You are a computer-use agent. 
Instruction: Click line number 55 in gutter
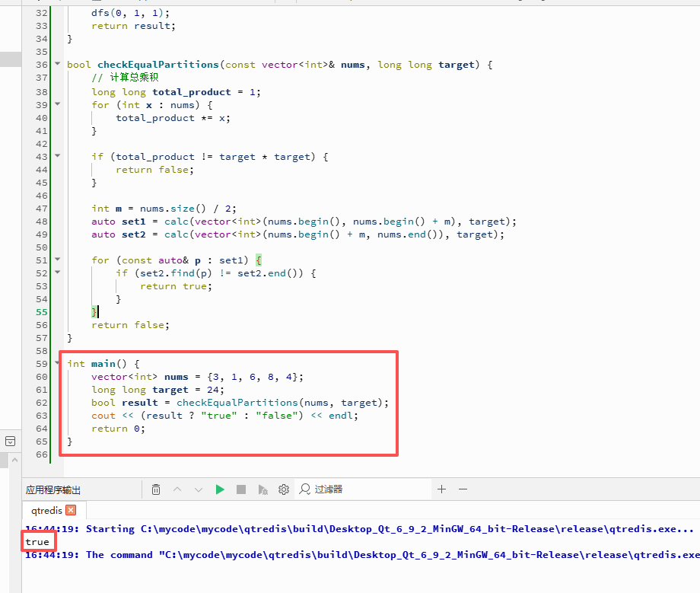42,312
